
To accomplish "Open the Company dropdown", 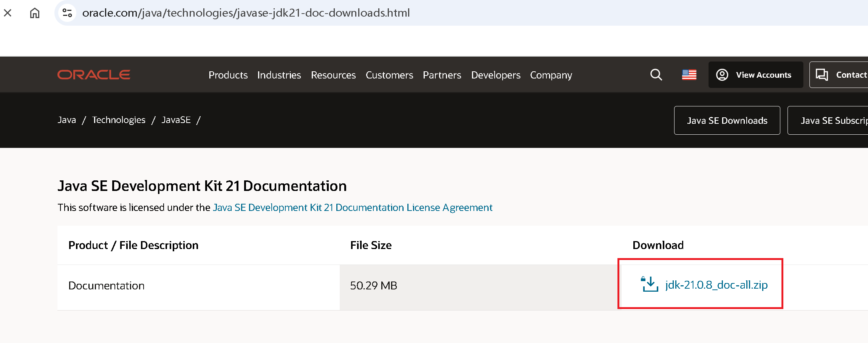I will point(551,75).
